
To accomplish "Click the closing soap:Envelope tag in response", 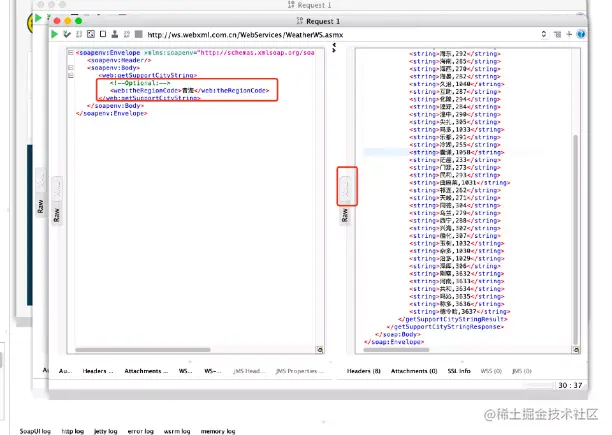I will (x=393, y=342).
